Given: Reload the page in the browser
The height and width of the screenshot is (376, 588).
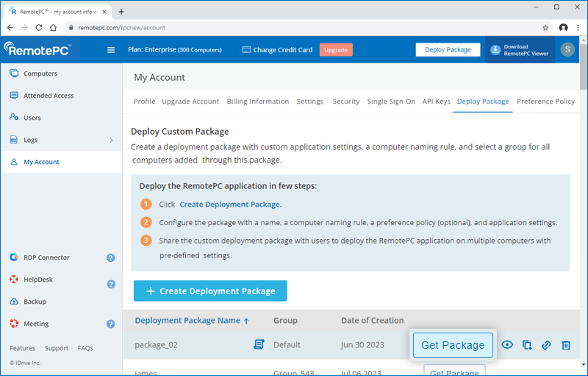Looking at the screenshot, I should tap(39, 28).
